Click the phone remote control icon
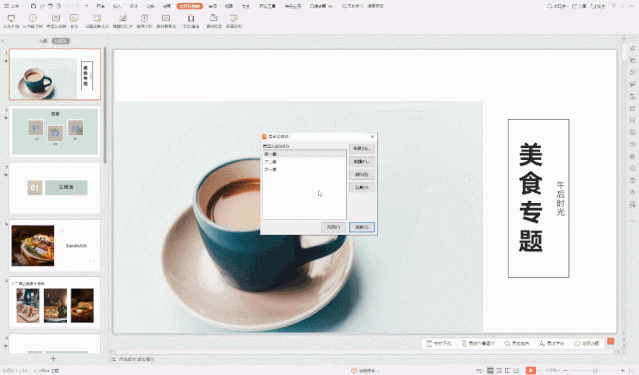This screenshot has height=375, width=639. pos(191,18)
